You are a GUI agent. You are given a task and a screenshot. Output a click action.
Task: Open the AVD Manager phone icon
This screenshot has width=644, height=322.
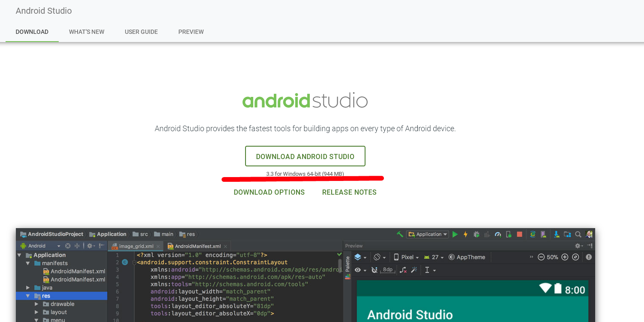tap(543, 234)
